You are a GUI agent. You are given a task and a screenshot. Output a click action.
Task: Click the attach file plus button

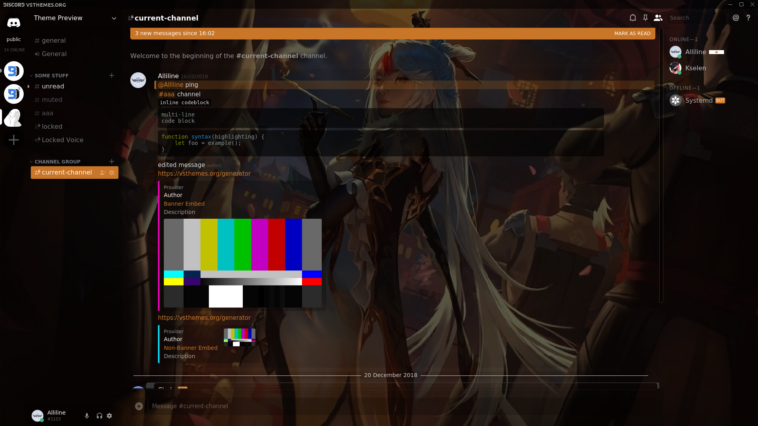(141, 406)
